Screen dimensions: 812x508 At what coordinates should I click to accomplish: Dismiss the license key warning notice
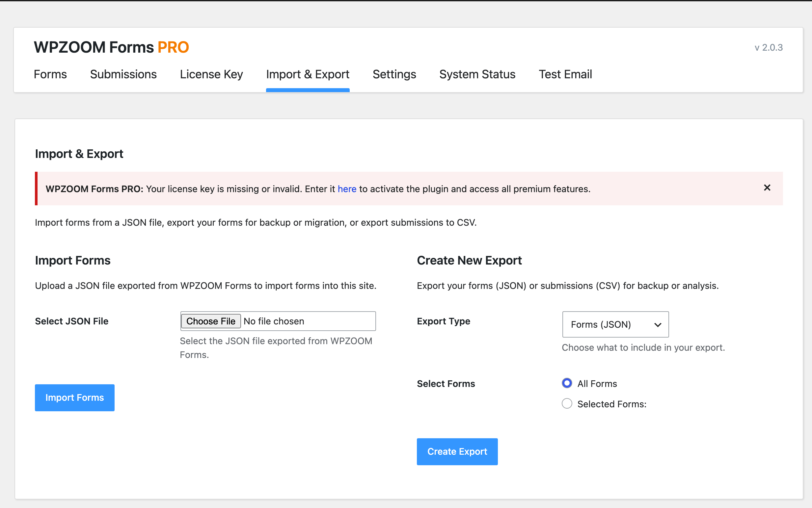tap(767, 188)
